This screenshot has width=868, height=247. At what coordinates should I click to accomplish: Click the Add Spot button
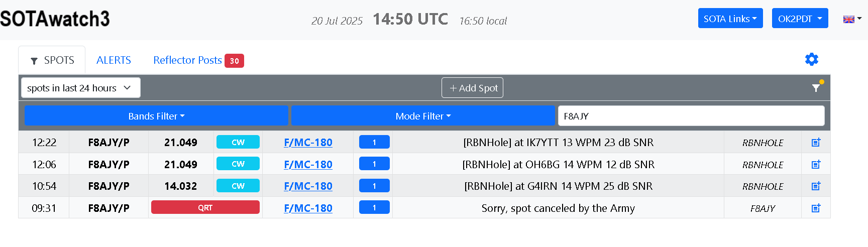472,88
